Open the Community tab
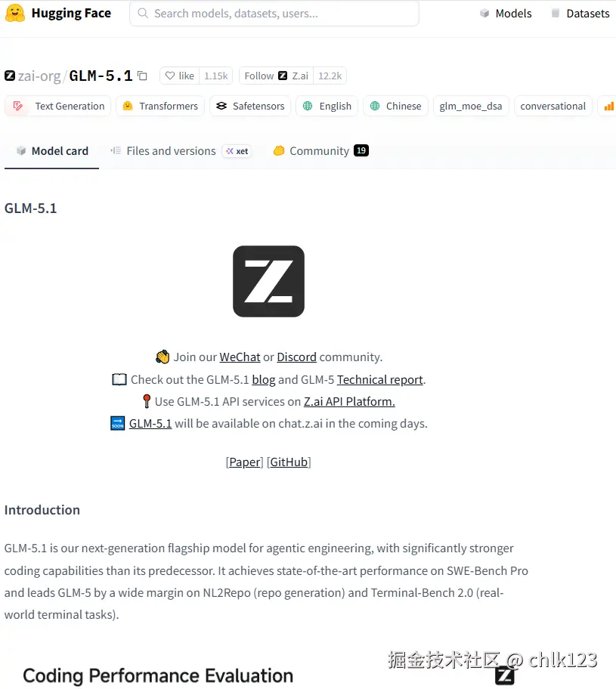Image resolution: width=616 pixels, height=689 pixels. (319, 151)
